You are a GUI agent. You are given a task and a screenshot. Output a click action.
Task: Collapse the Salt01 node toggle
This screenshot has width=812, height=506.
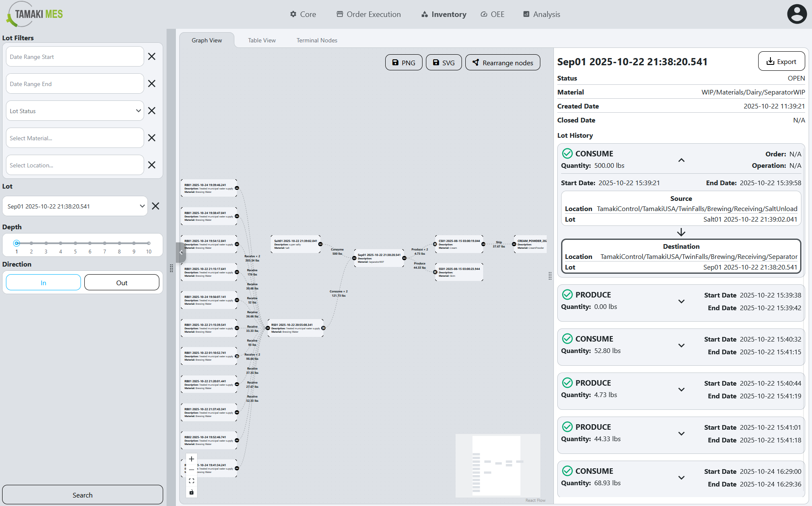(320, 244)
